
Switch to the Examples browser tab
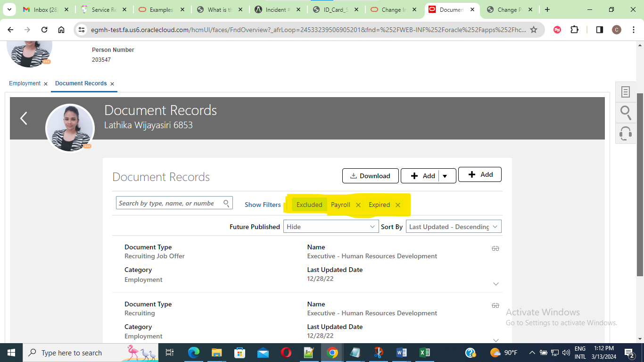click(162, 9)
